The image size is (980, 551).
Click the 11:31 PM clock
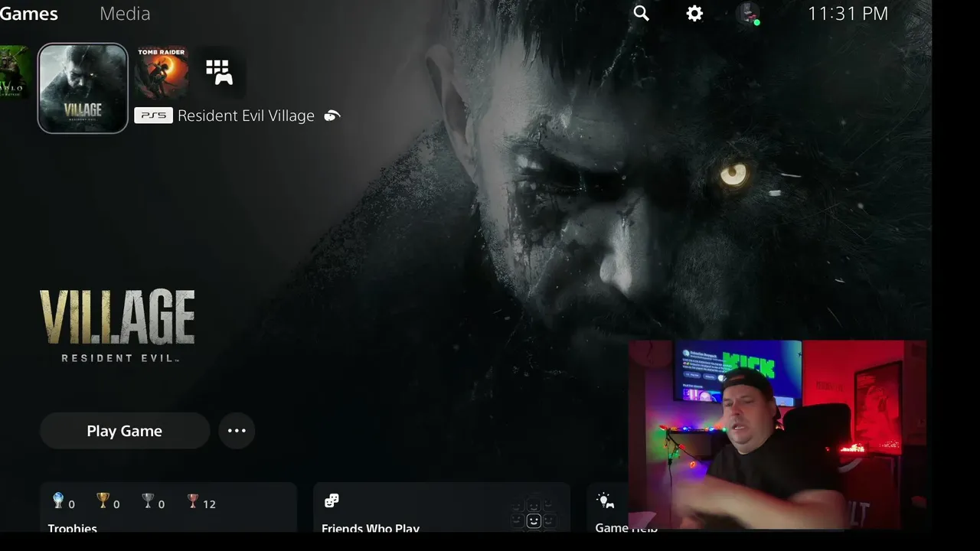click(x=848, y=13)
